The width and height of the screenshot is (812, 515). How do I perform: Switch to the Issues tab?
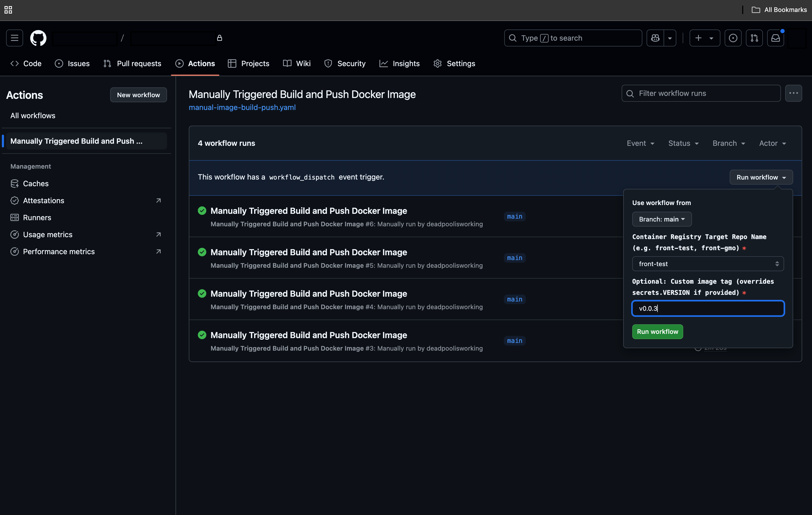tap(72, 63)
